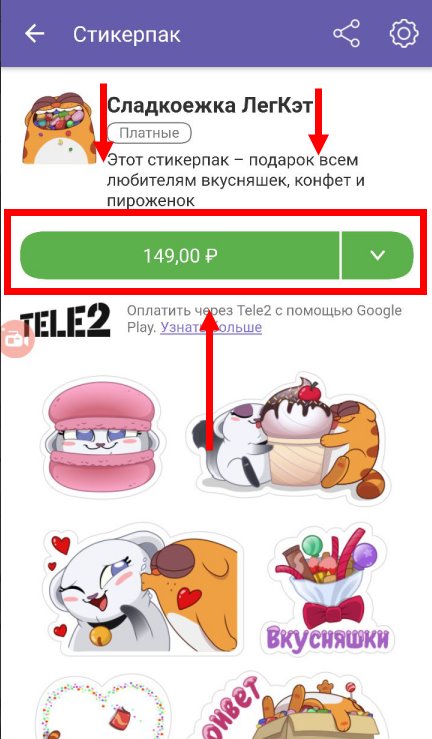Preview the ice cream cats sticker

(x=289, y=438)
